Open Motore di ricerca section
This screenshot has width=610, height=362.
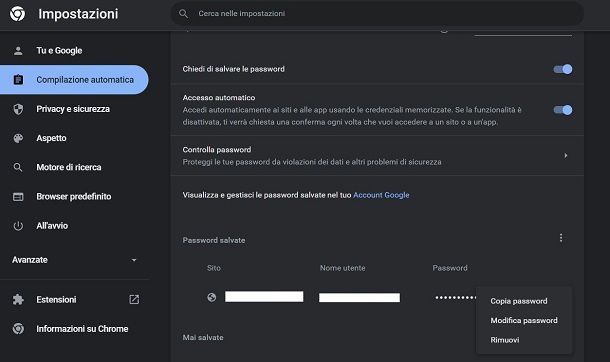point(69,167)
